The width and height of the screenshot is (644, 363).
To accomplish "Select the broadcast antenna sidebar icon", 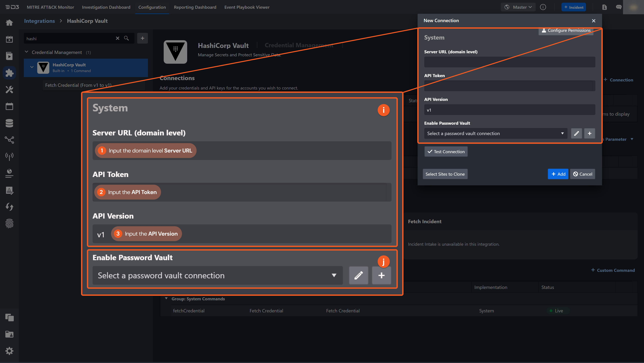I will 9,157.
